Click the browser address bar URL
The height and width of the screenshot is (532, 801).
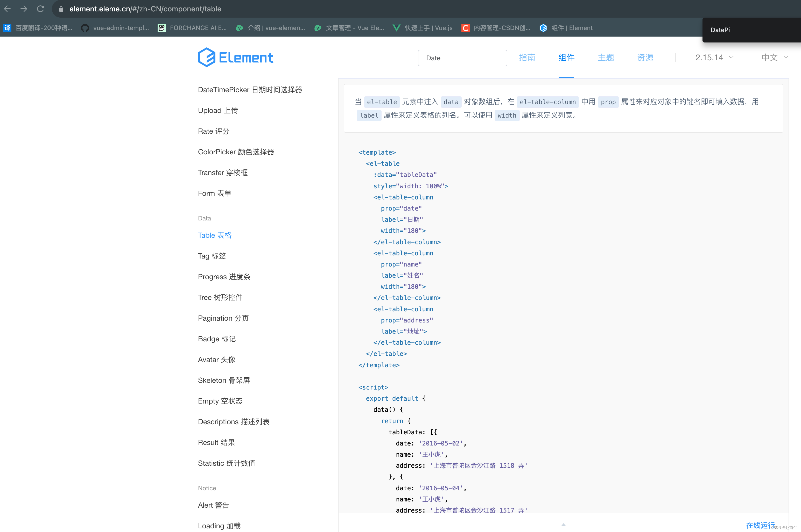[x=145, y=9]
